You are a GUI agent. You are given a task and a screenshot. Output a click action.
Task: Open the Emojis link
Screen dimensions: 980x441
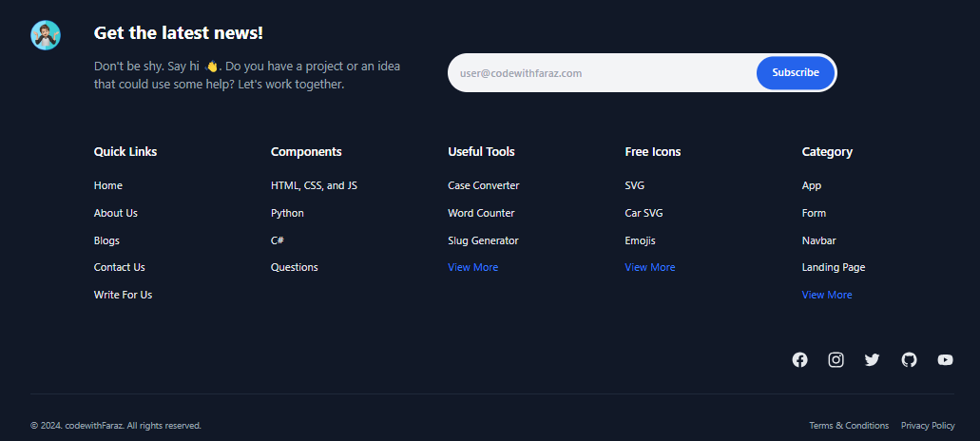click(640, 240)
